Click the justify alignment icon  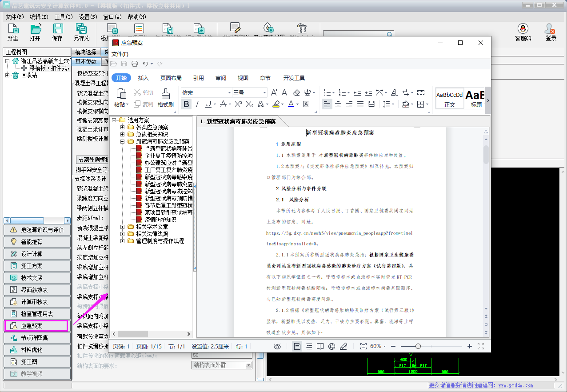pyautogui.click(x=360, y=104)
